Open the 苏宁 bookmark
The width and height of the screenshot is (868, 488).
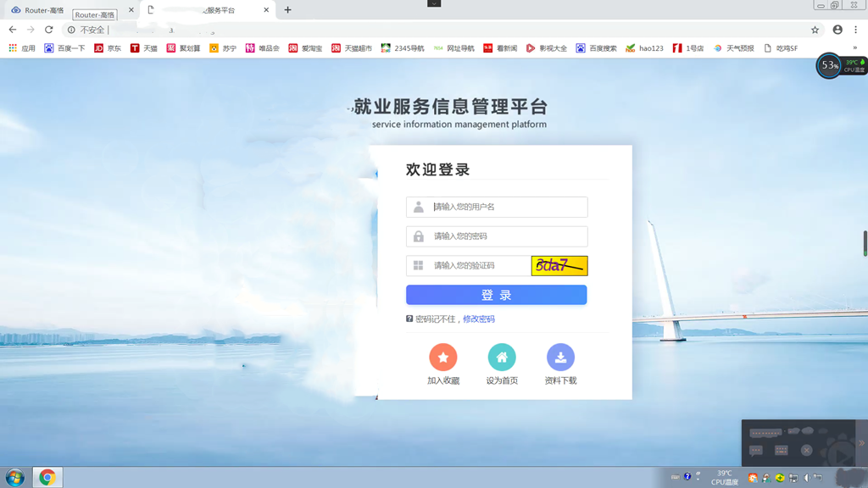(223, 48)
